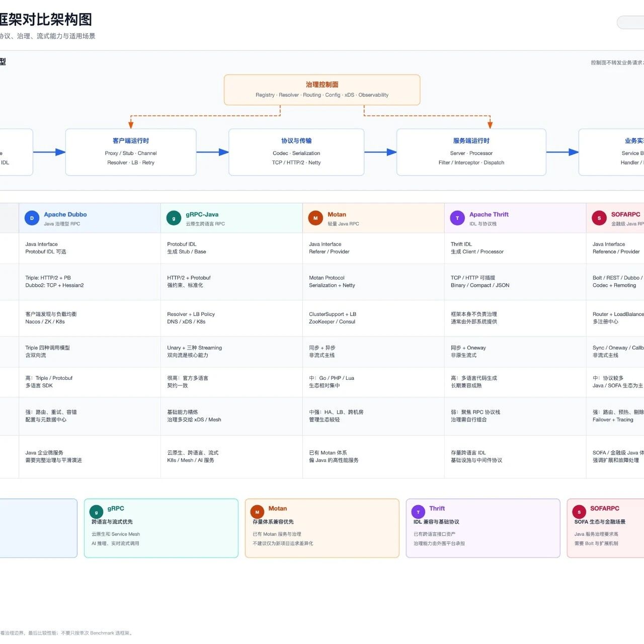Click the "跨语言与流式优先" card heading

point(112,522)
